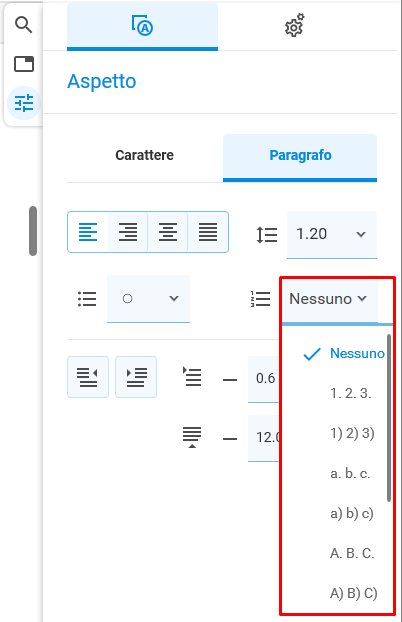Open the 1.20 line spacing dropdown

[x=332, y=234]
